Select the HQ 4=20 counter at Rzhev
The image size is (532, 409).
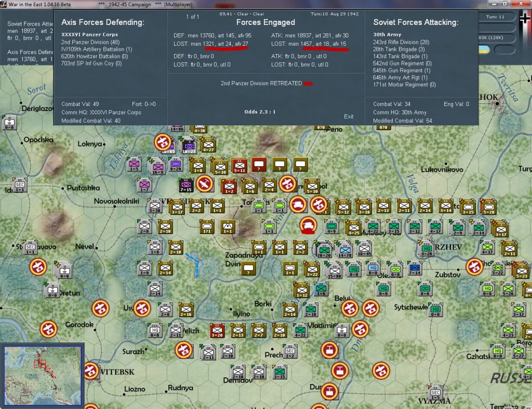tap(427, 249)
